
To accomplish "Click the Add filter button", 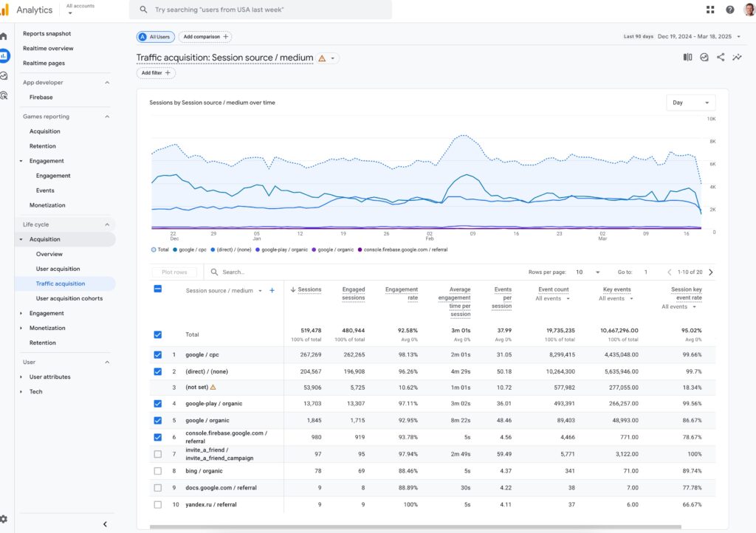I will [x=154, y=72].
